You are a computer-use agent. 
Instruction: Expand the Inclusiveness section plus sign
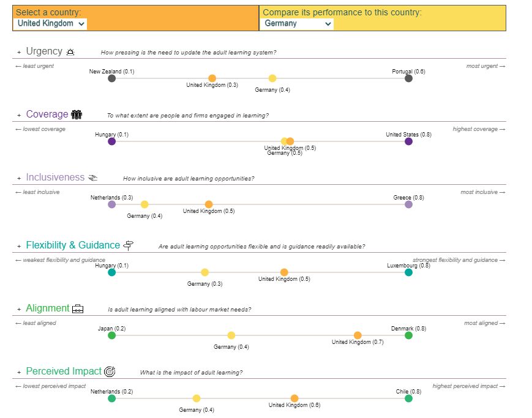pyautogui.click(x=19, y=179)
